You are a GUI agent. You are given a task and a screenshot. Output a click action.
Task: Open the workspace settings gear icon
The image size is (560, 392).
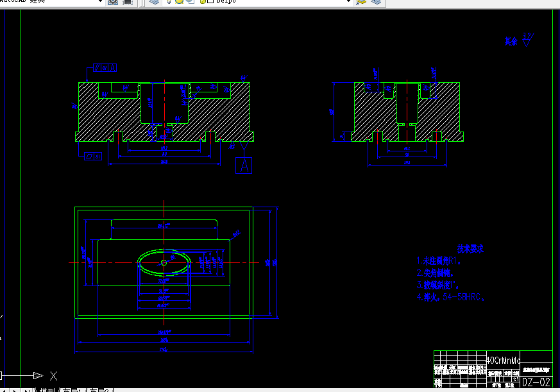pyautogui.click(x=113, y=2)
